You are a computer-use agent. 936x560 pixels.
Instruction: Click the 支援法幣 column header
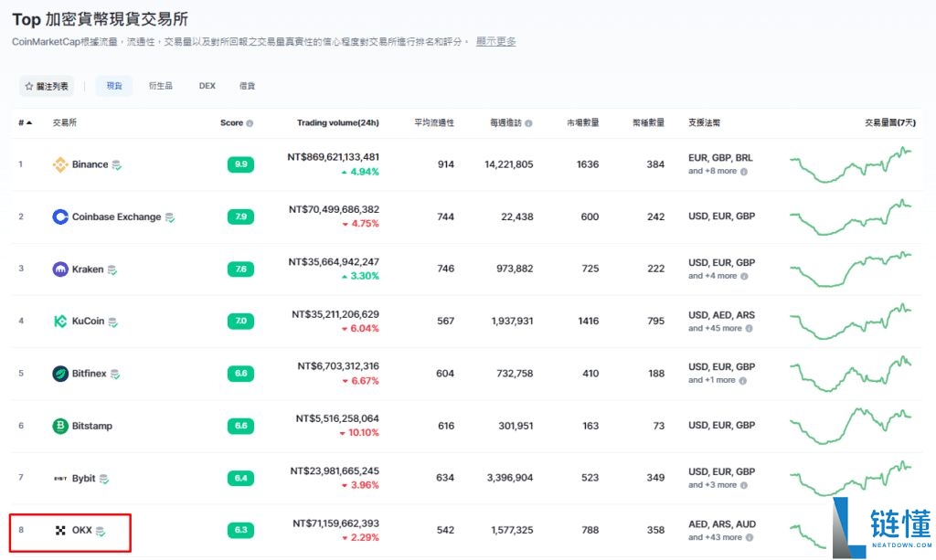pos(705,122)
